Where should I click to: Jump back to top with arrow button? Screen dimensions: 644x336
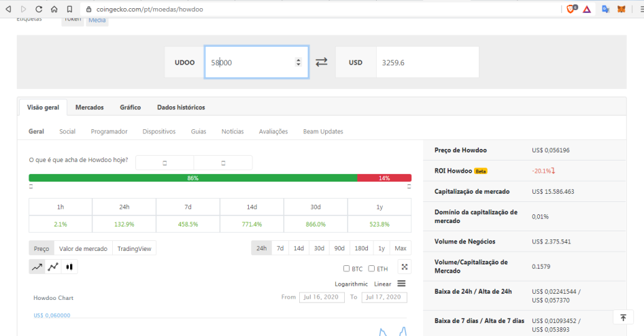coord(623,318)
